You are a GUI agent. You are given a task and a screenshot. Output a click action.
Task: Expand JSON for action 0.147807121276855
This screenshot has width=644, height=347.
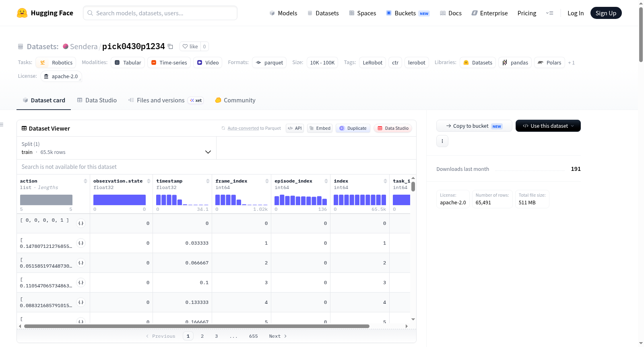click(x=81, y=243)
